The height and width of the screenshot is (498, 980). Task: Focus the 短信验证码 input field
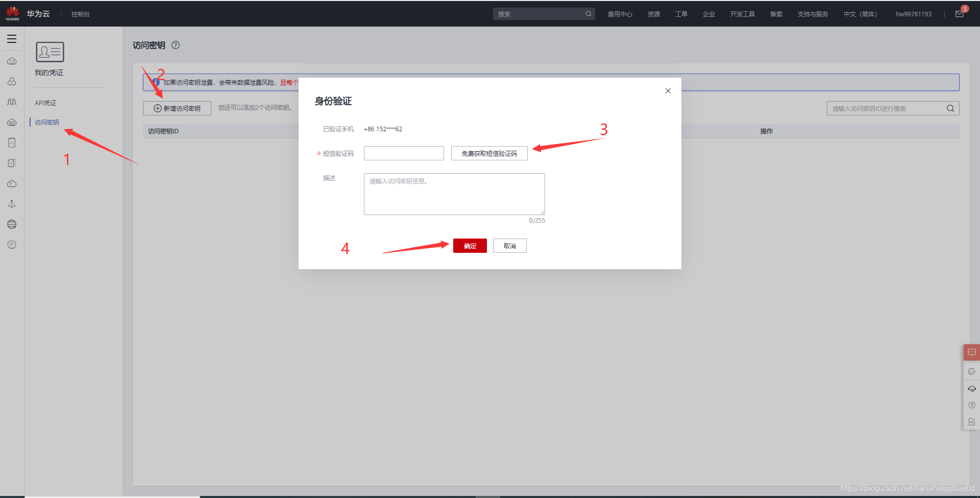pyautogui.click(x=404, y=153)
